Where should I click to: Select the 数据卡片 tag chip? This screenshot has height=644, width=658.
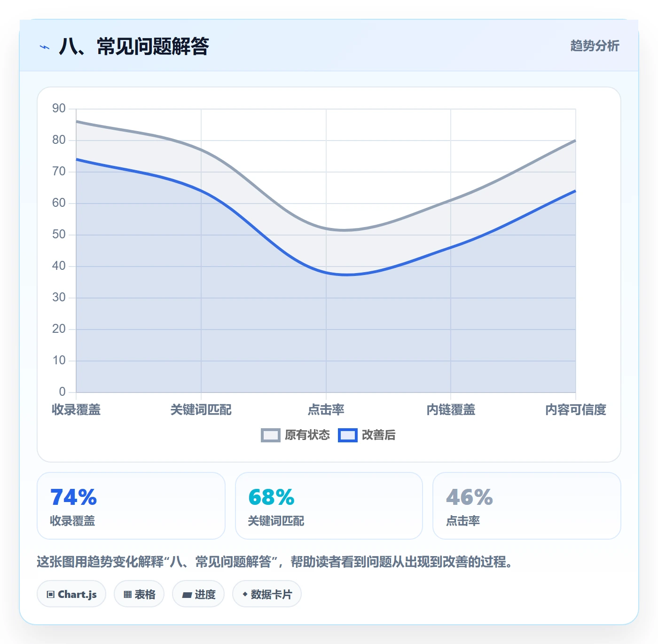[267, 594]
